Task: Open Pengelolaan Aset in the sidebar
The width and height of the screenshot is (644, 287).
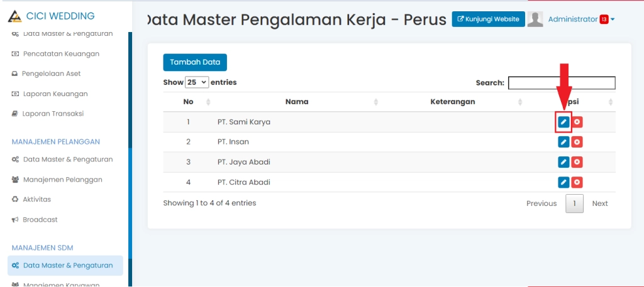Action: [x=52, y=74]
